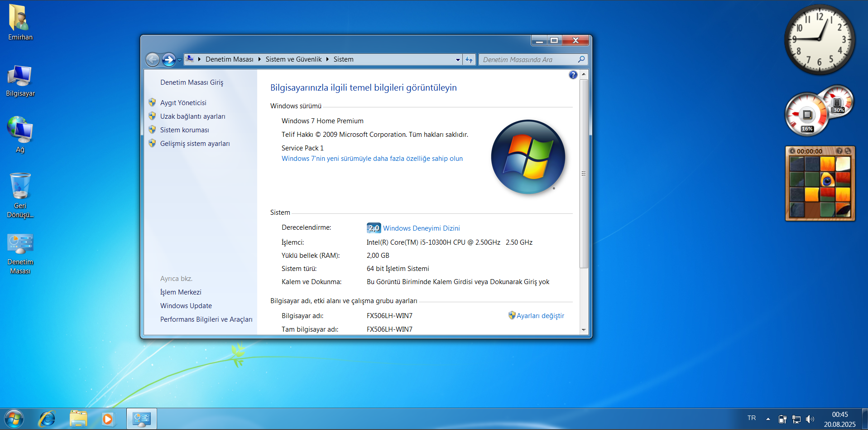Click the Back navigation arrow

click(x=153, y=59)
